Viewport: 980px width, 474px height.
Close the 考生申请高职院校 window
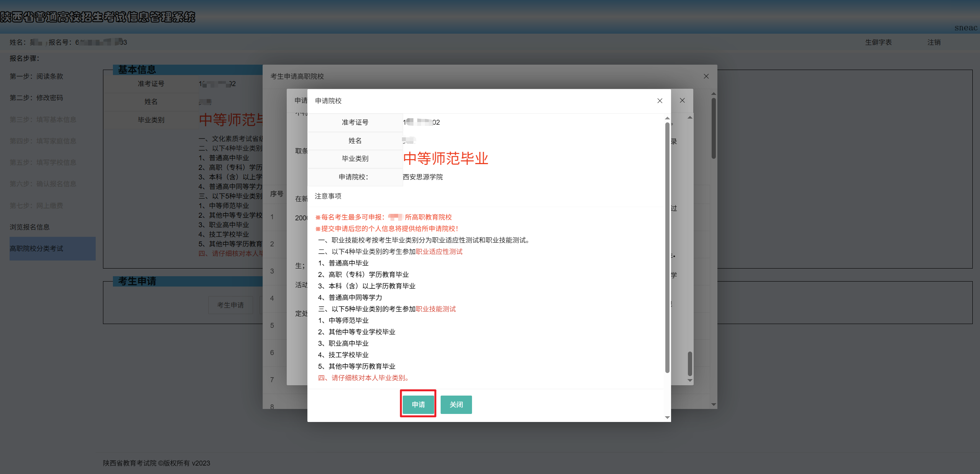pos(706,76)
